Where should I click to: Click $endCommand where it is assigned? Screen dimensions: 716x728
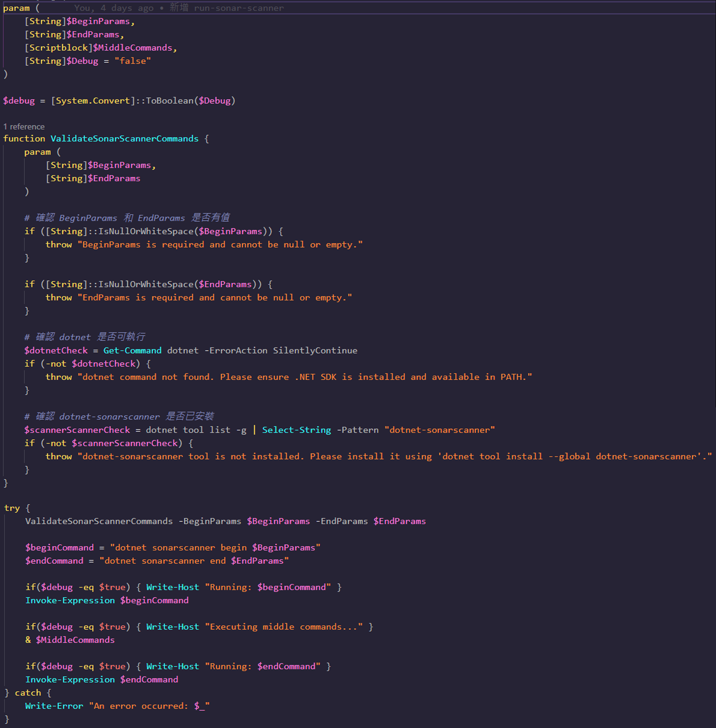pos(54,561)
